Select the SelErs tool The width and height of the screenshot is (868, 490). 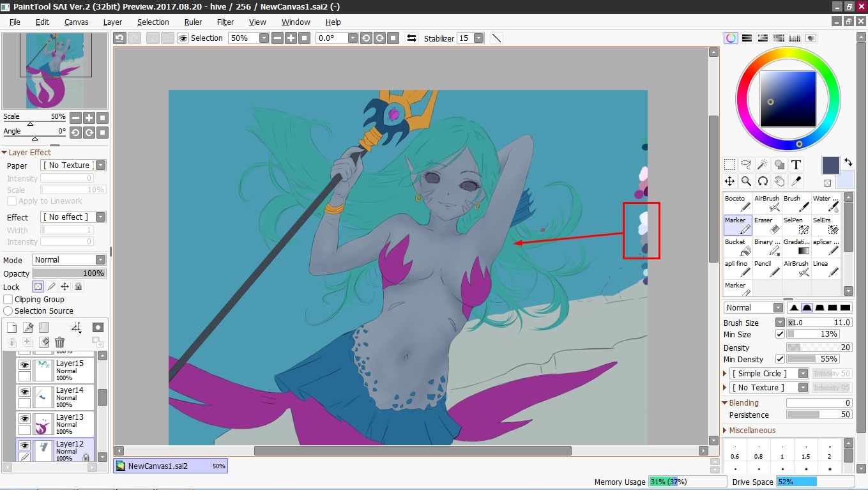[826, 225]
